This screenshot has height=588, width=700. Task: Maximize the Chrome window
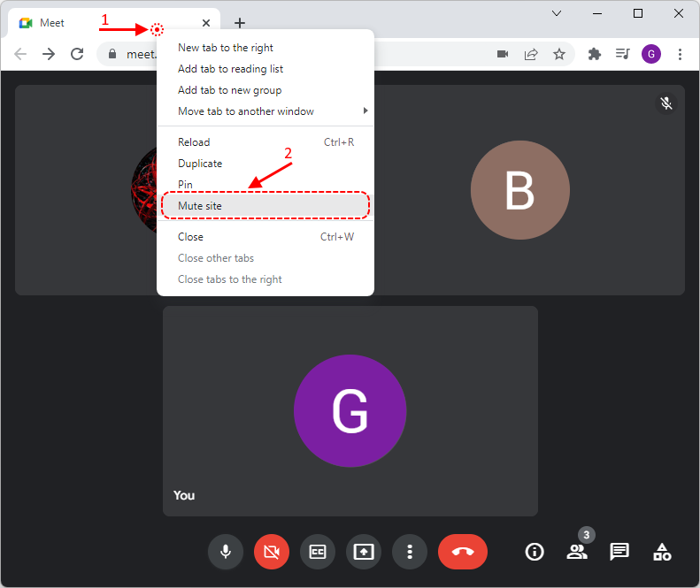coord(638,13)
